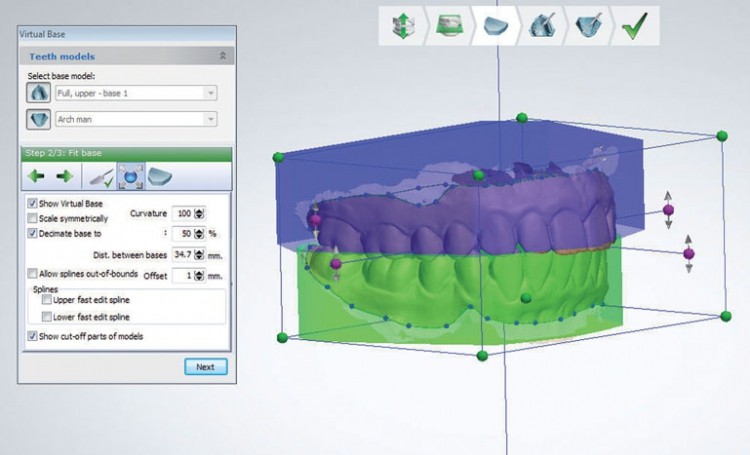
Task: Select the spline edit knife tool
Action: (101, 177)
